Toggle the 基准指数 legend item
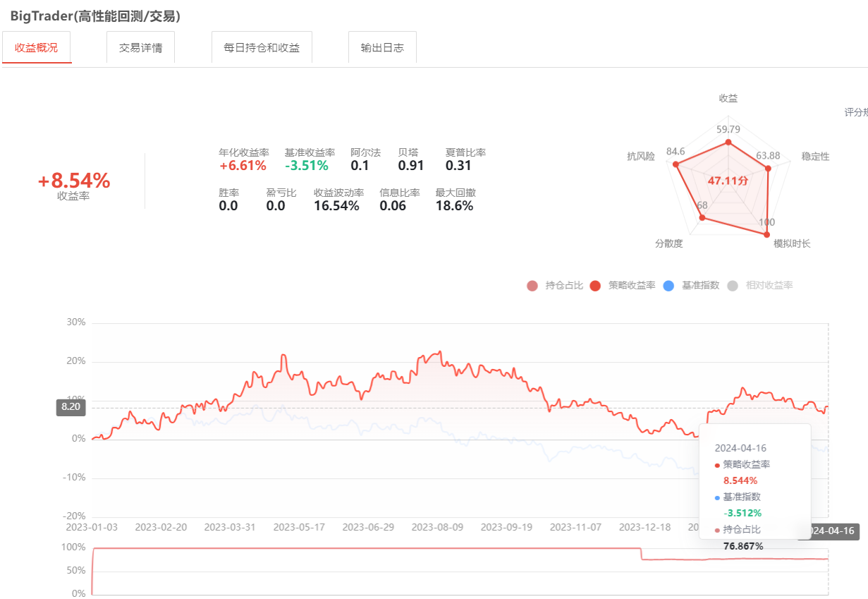This screenshot has height=599, width=868. 692,286
